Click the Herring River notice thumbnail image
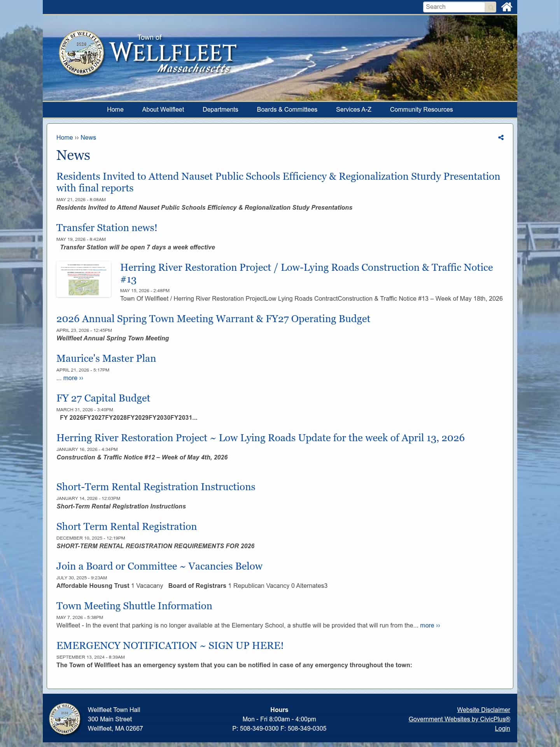This screenshot has height=747, width=560. pyautogui.click(x=84, y=279)
